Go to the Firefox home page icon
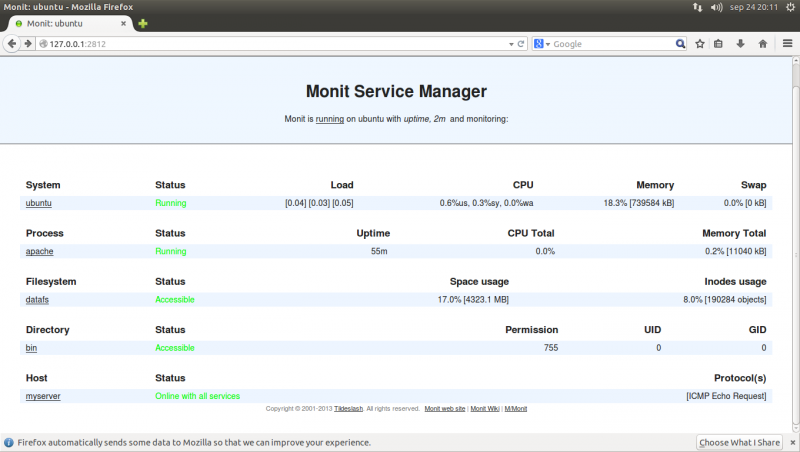Screen dimensions: 800x452 (763, 44)
